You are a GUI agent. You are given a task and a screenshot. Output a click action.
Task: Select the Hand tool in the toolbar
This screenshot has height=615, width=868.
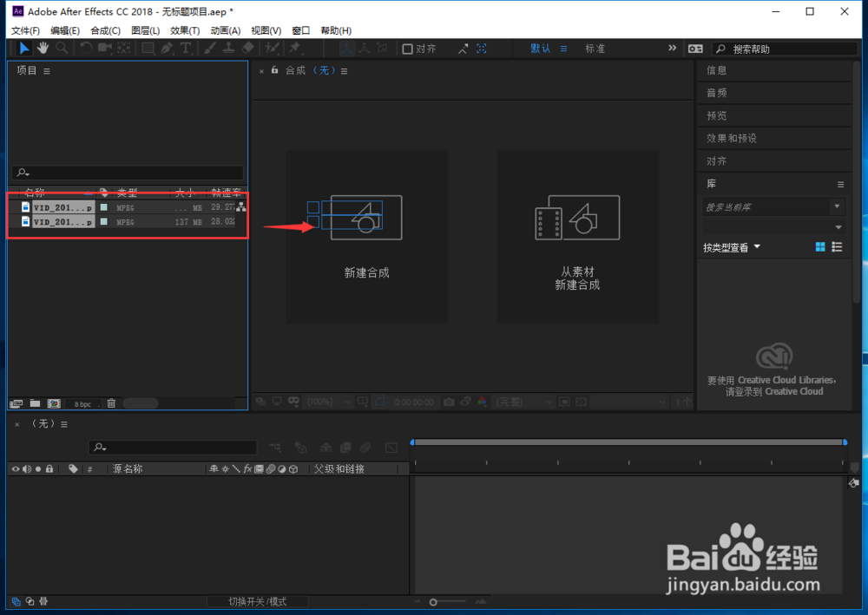coord(43,48)
